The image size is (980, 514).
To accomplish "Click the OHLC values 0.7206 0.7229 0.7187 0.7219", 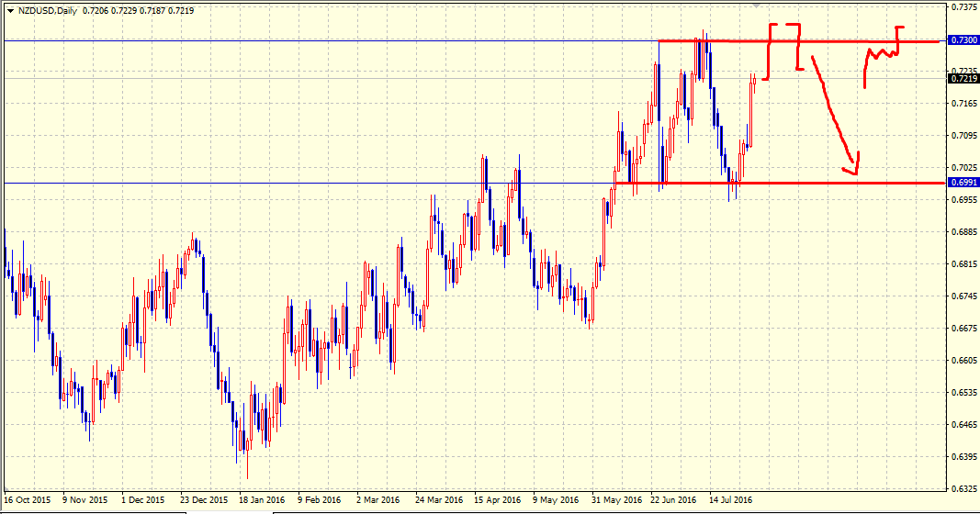I will (138, 11).
